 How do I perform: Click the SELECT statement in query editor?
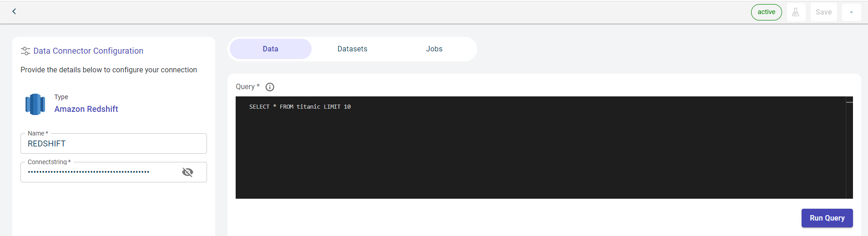click(300, 107)
